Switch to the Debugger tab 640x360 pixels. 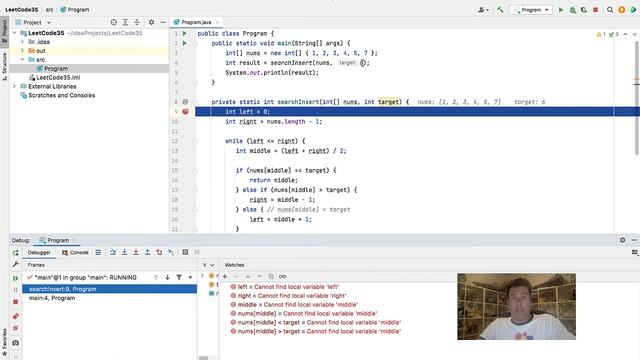point(39,253)
